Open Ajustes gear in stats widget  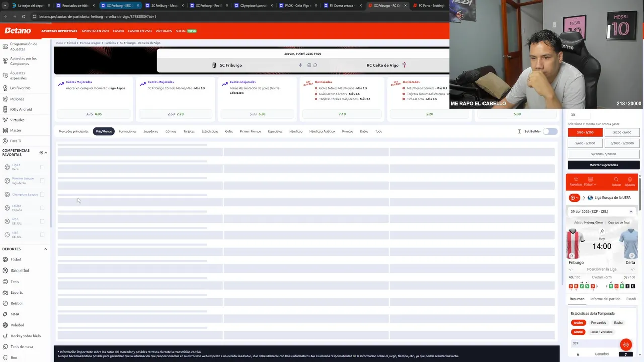pos(630,179)
